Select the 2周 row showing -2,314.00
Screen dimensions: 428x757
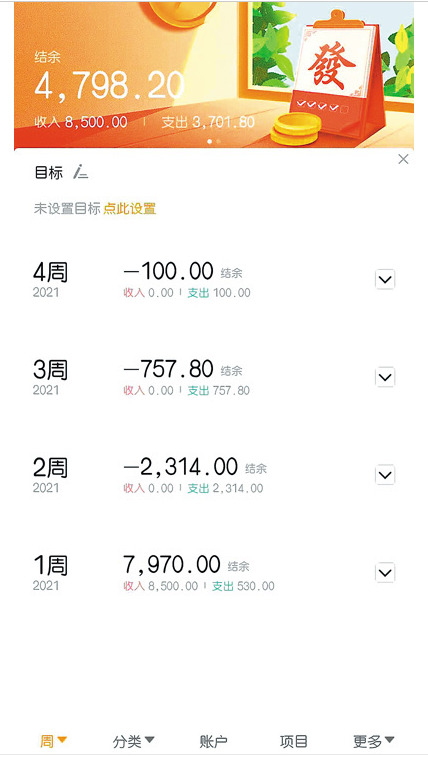click(214, 476)
